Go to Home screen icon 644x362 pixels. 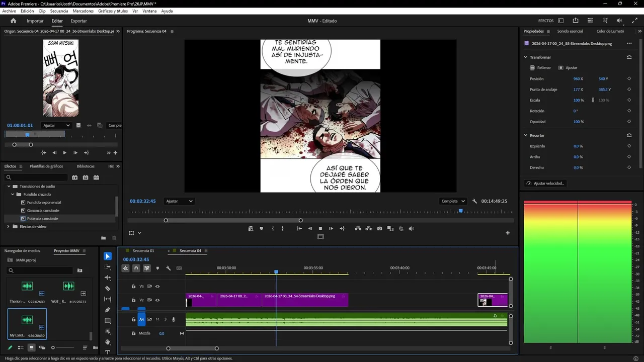[14, 21]
